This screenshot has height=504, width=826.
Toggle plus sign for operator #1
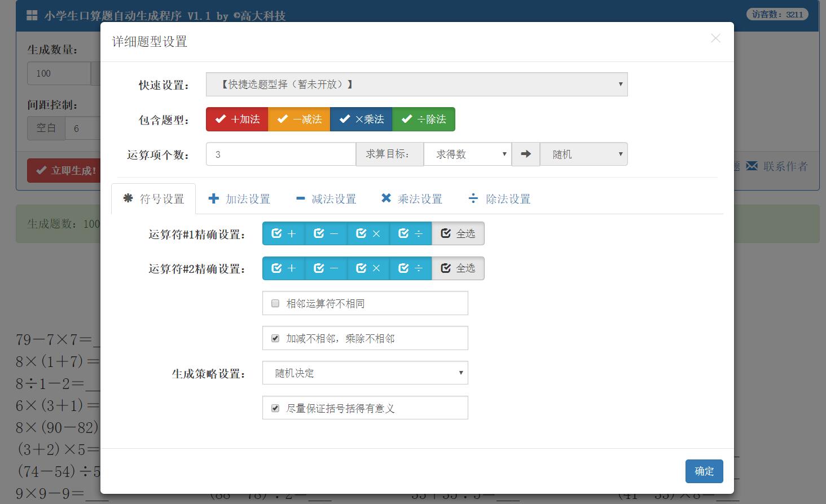click(284, 233)
